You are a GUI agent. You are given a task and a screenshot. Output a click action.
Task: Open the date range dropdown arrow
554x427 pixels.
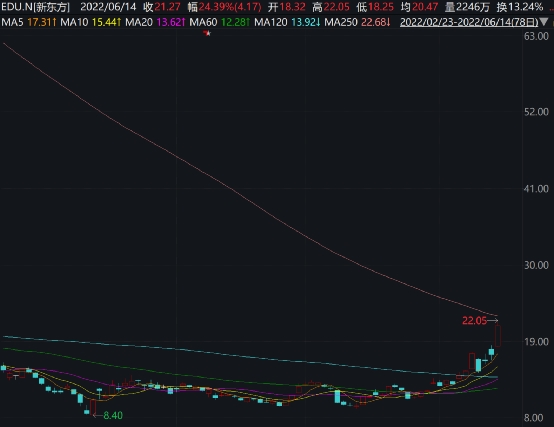click(545, 23)
